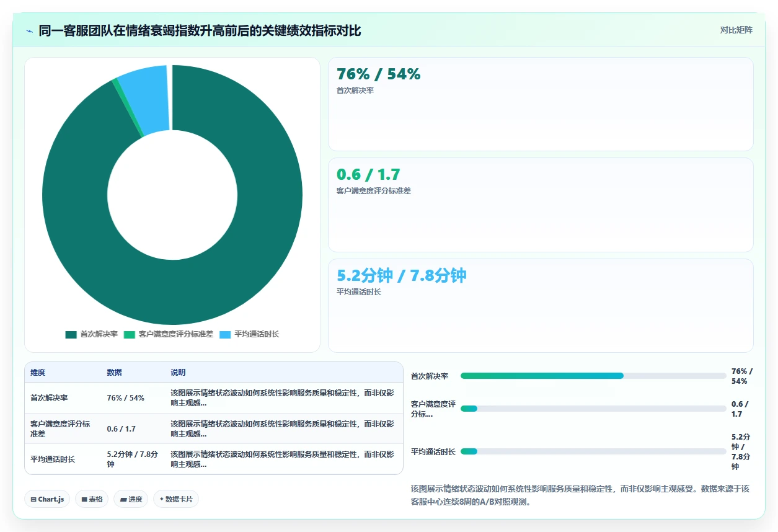Toggle the 首次解决率 legend item
The image size is (778, 532).
(92, 334)
